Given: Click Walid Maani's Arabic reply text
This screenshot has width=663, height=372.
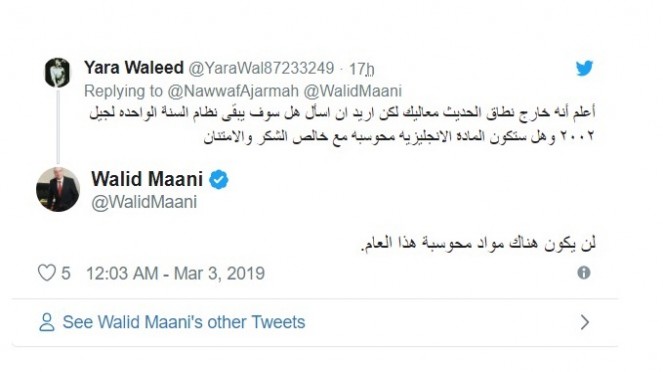Looking at the screenshot, I should coord(478,244).
